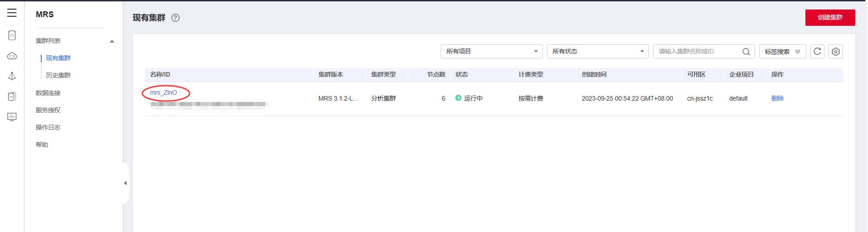This screenshot has width=868, height=232.
Task: Click the cluster name or ID search field
Action: [x=696, y=52]
